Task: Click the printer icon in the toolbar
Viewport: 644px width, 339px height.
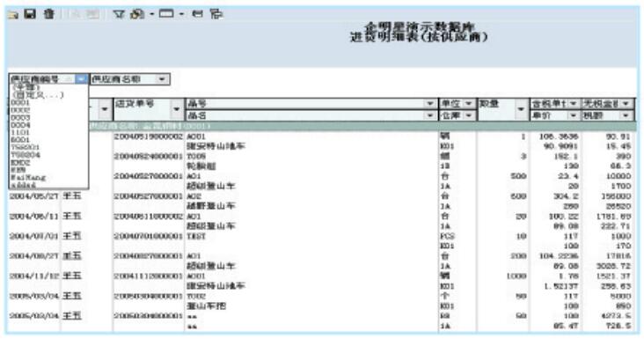Action: (198, 14)
